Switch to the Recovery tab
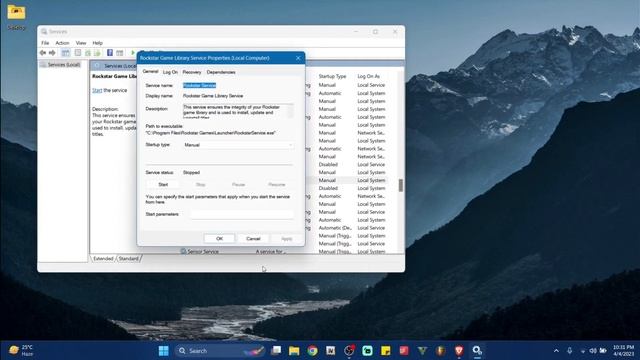 (x=192, y=72)
